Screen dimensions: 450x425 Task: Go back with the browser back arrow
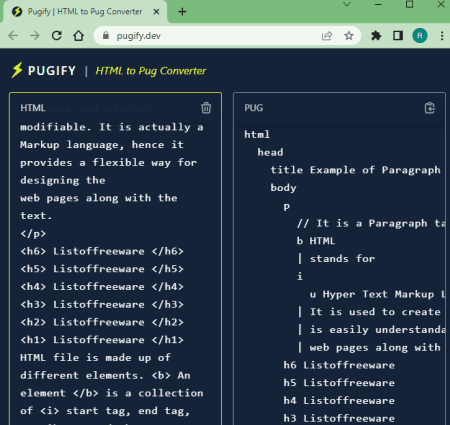pos(13,36)
